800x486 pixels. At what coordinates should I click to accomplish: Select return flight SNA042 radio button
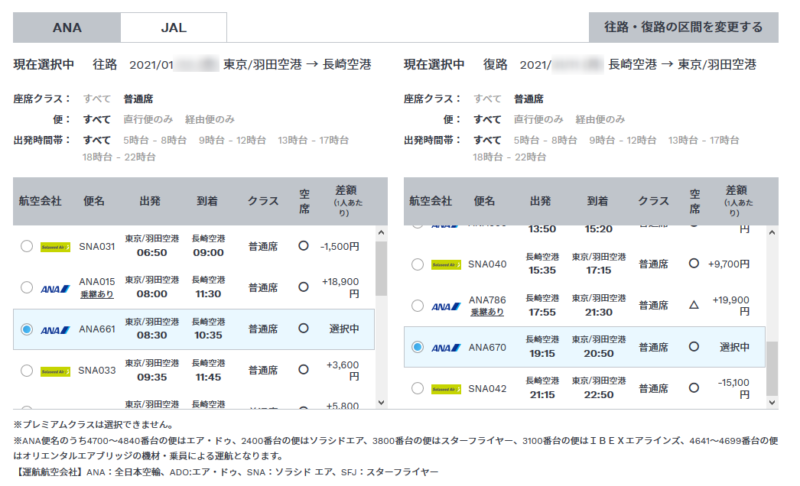[417, 389]
